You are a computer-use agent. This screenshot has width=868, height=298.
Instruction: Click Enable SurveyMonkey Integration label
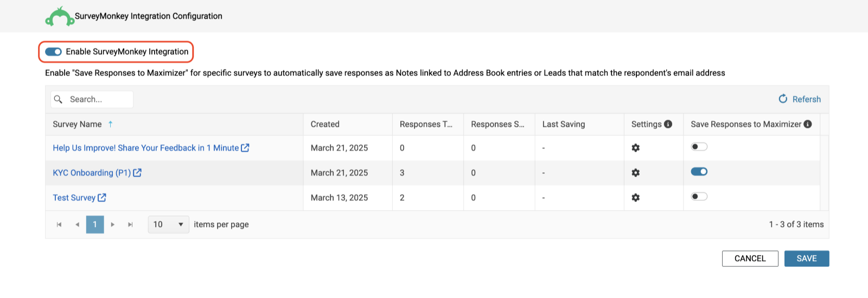(127, 51)
